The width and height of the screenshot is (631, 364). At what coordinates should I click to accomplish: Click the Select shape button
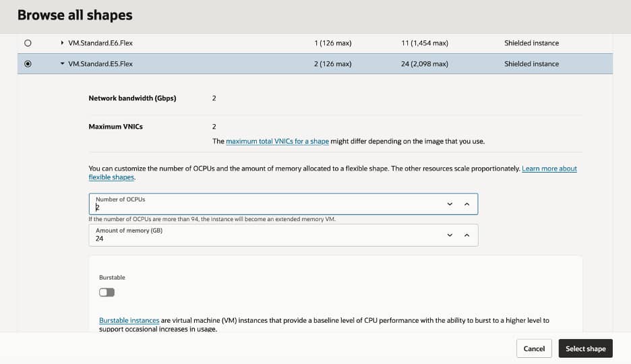[x=586, y=348]
